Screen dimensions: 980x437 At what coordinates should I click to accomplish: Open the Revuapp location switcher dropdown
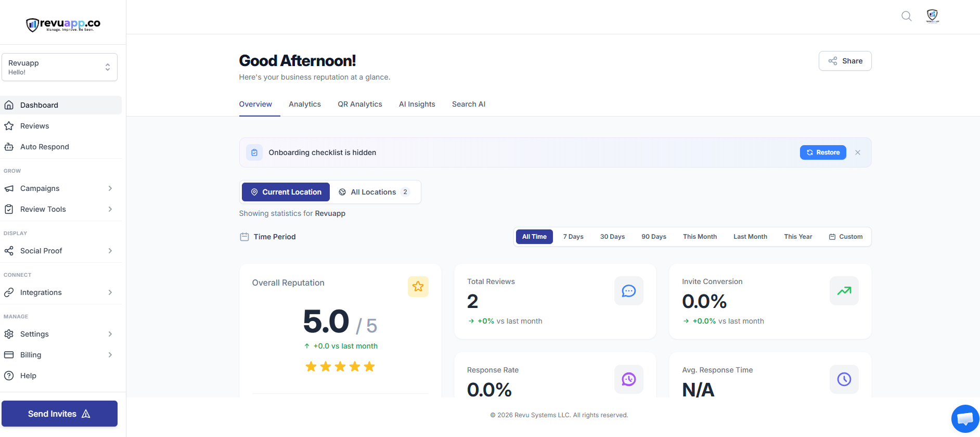[60, 67]
